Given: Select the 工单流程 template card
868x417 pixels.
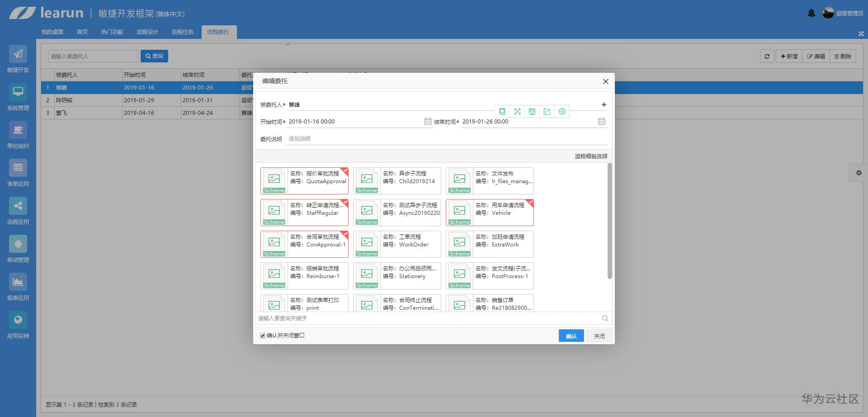Looking at the screenshot, I should (x=397, y=244).
